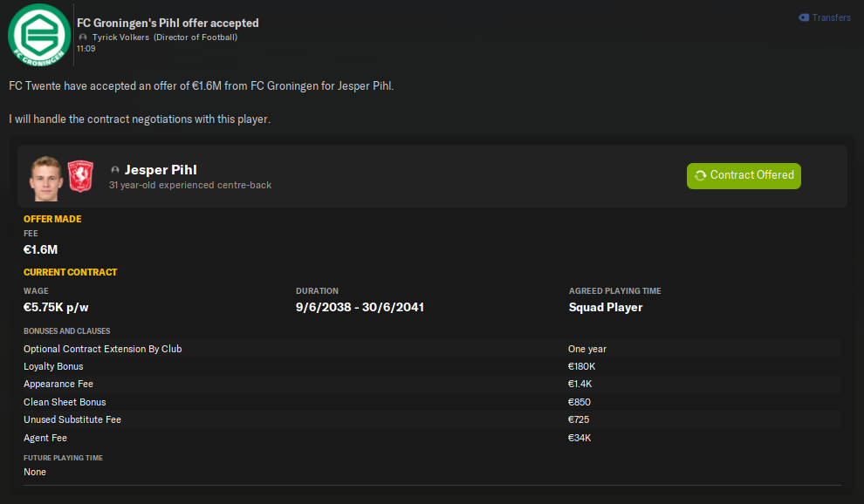Image resolution: width=864 pixels, height=504 pixels.
Task: Click the Transfers tag icon
Action: (x=804, y=17)
